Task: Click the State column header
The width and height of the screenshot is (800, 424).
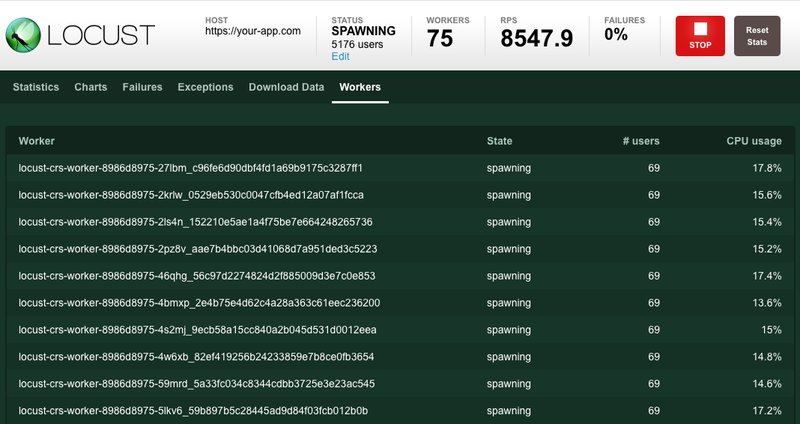Action: (499, 141)
